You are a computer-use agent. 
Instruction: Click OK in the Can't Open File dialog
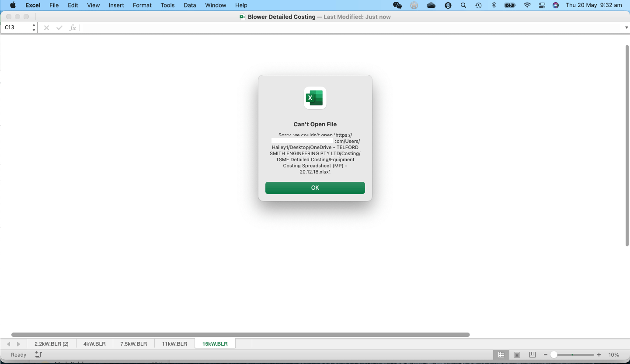(315, 187)
